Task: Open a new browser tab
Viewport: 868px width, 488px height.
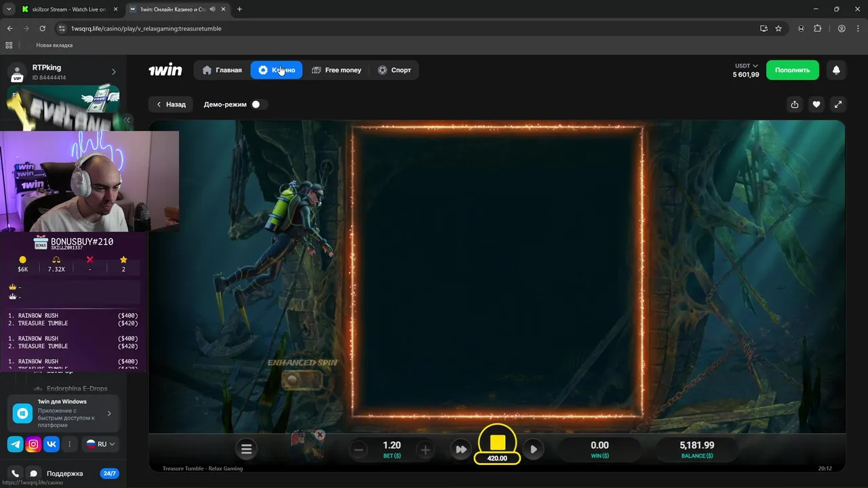Action: tap(239, 9)
